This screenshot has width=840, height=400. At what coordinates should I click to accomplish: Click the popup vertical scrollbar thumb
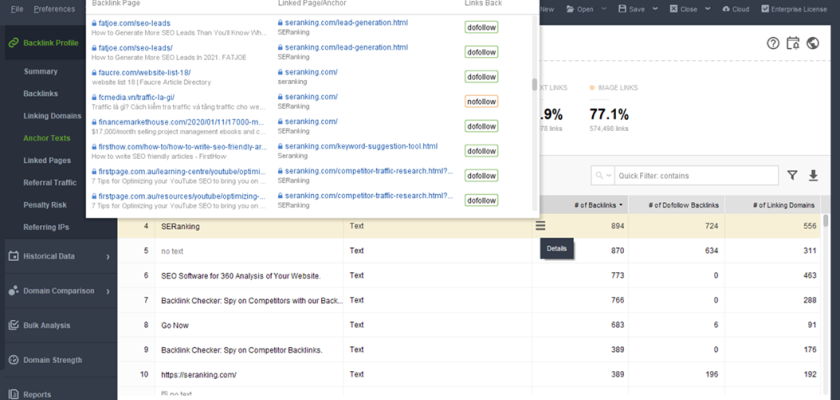(534, 85)
